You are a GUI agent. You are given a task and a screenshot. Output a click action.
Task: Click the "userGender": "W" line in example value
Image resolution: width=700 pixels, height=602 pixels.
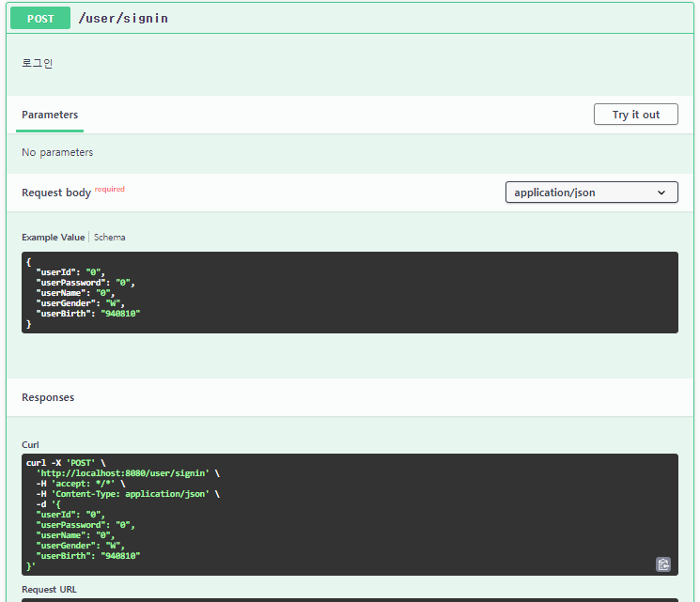(x=81, y=303)
